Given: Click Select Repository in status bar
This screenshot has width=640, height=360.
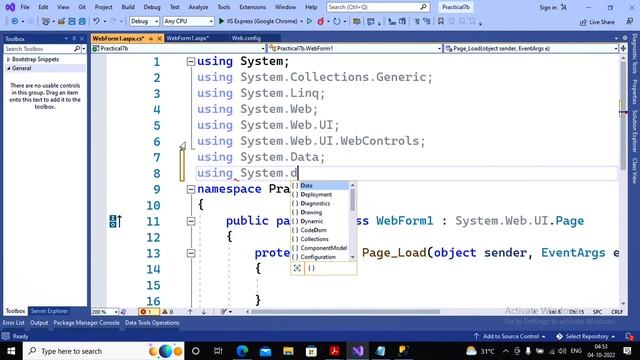Looking at the screenshot, I should 586,336.
